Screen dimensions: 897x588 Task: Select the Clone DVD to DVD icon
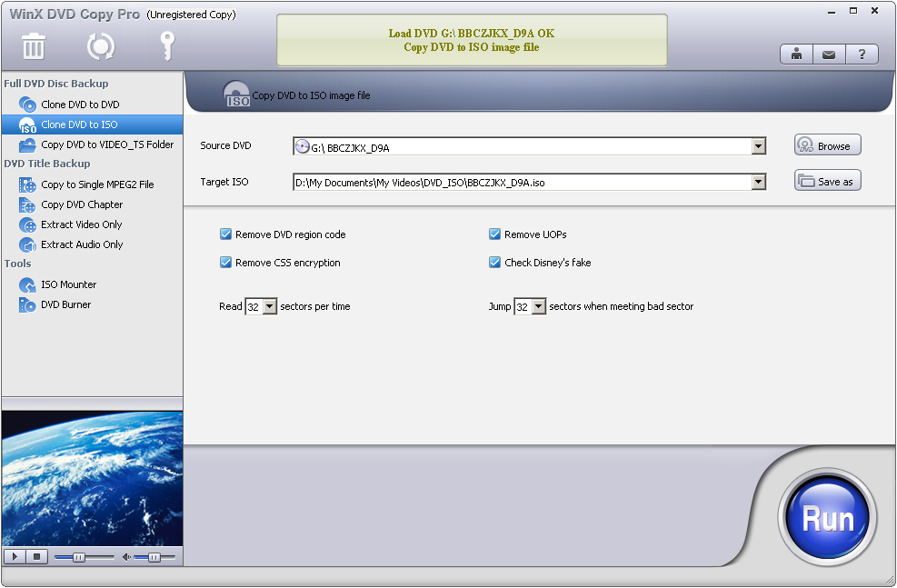(x=28, y=104)
